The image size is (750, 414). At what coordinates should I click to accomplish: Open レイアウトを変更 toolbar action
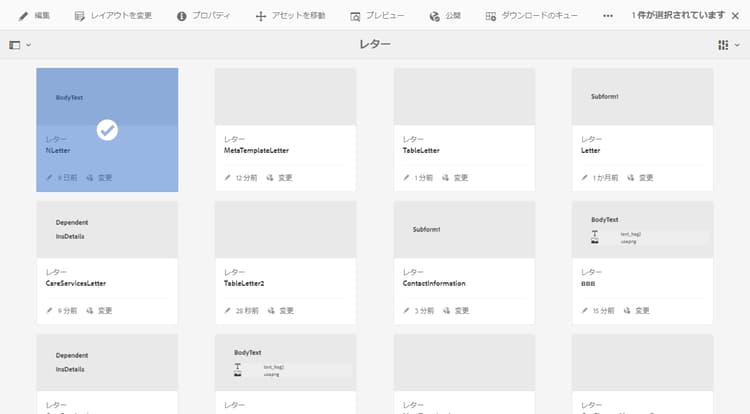click(113, 16)
